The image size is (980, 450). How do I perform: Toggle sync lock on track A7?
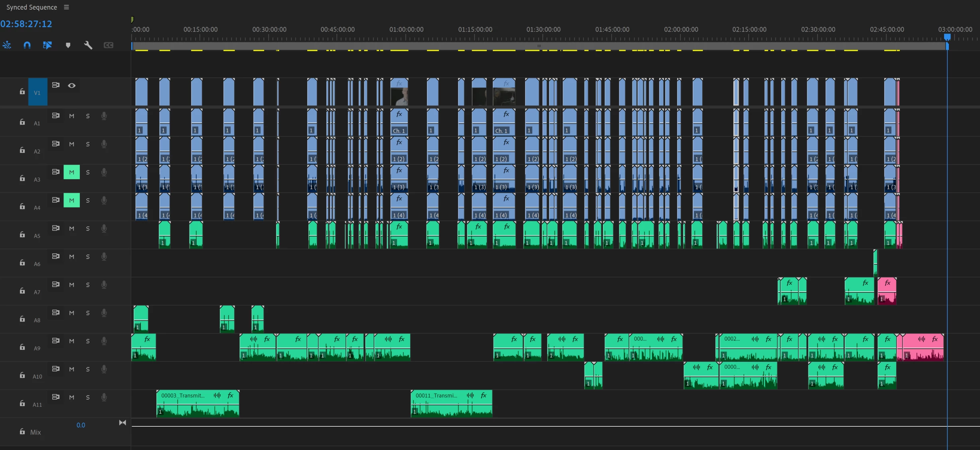[56, 284]
